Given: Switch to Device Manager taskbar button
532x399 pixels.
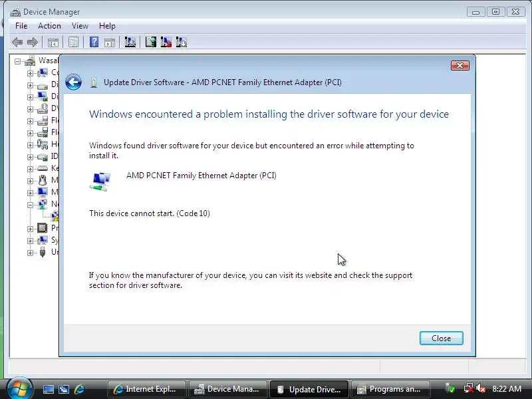Looking at the screenshot, I should click(x=227, y=389).
